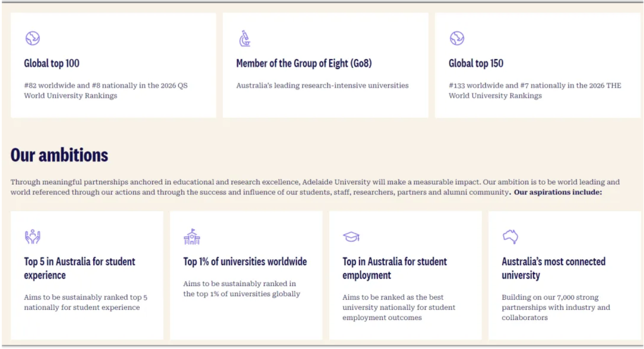Click the Australia map icon
Viewport: 644px width, 349px height.
[x=510, y=236]
